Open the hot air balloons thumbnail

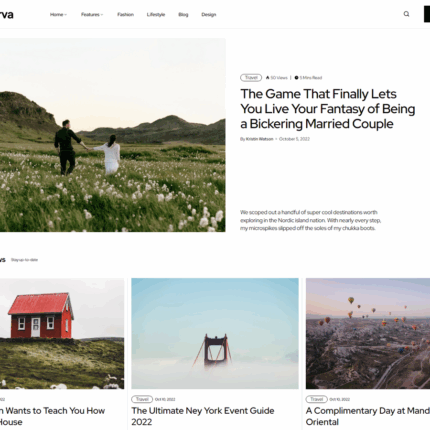[x=368, y=334]
